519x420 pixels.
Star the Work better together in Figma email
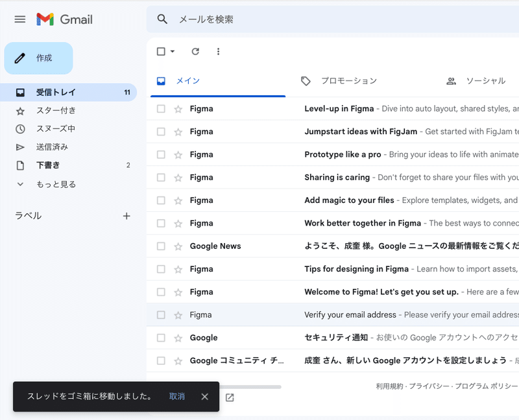click(x=178, y=224)
